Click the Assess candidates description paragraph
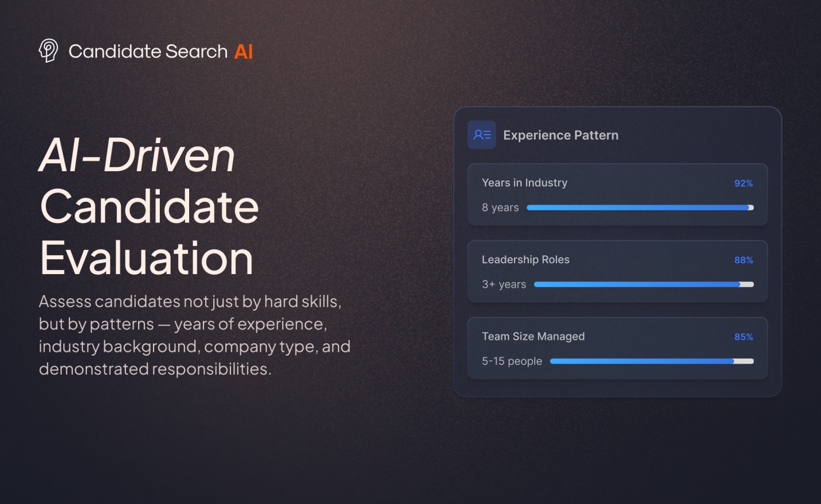 (x=194, y=335)
